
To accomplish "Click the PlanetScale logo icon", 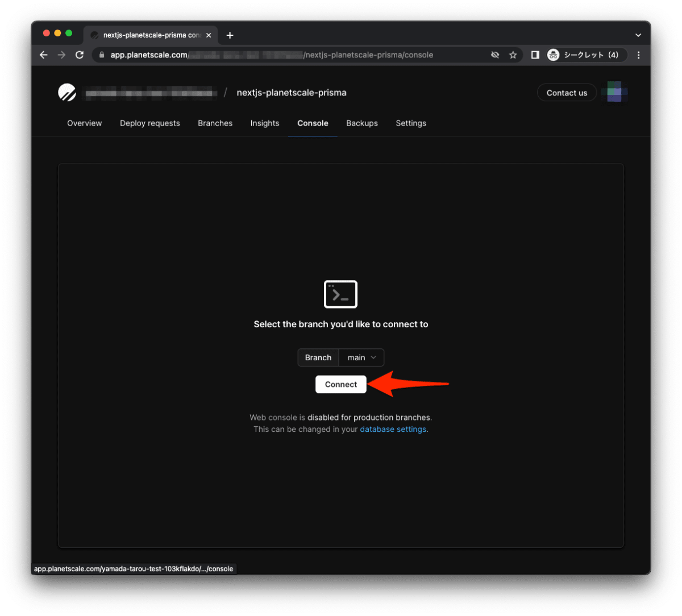I will (x=67, y=92).
